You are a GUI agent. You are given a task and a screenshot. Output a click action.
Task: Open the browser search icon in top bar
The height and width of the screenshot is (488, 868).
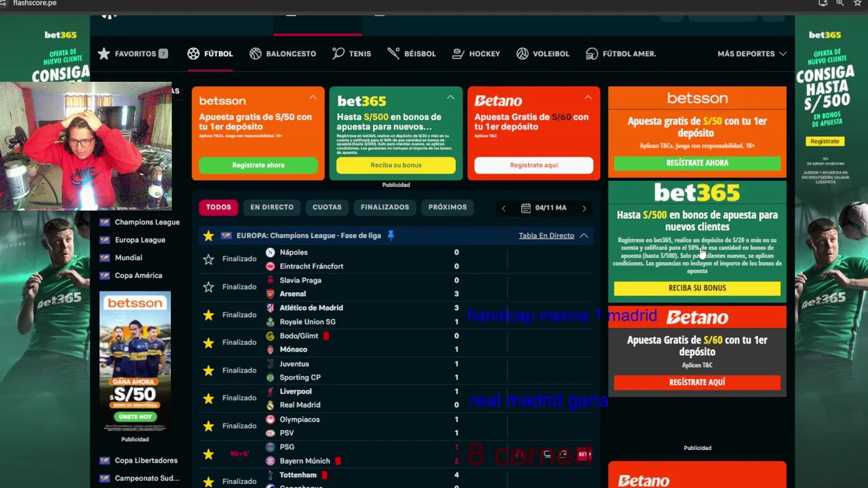pyautogui.click(x=840, y=3)
